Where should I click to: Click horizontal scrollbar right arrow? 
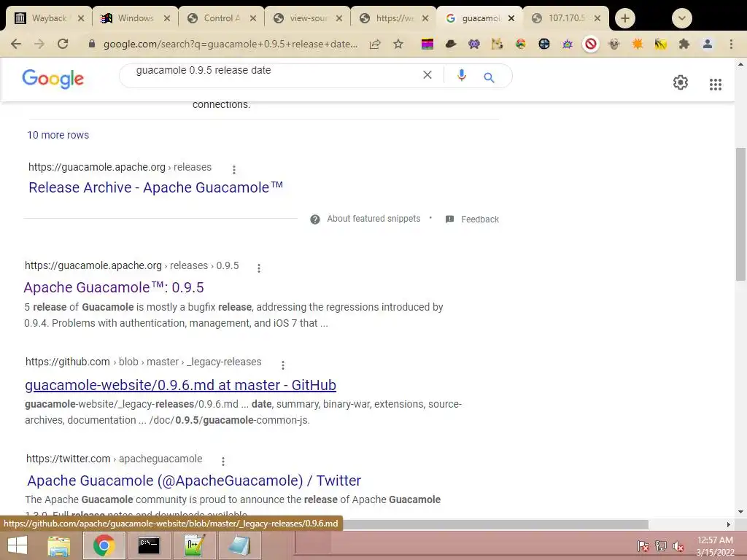click(x=729, y=524)
